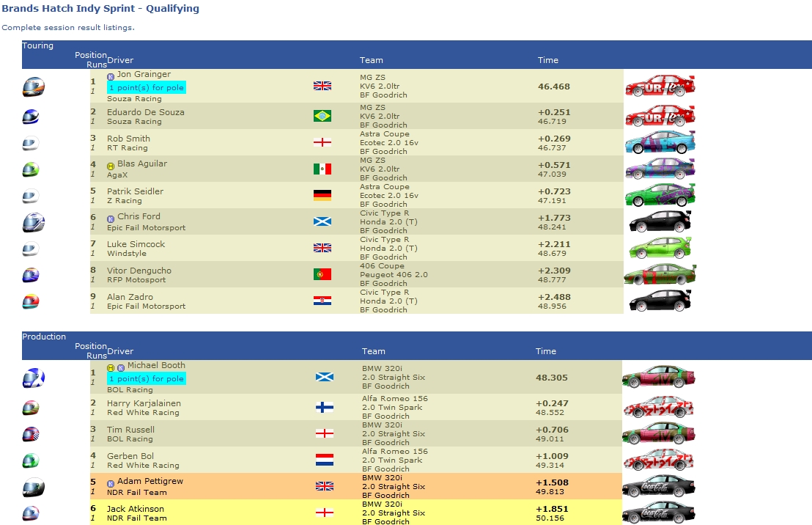The height and width of the screenshot is (525, 812).
Task: Select team Epic Fail Motorsport under Chris Ford
Action: [146, 227]
